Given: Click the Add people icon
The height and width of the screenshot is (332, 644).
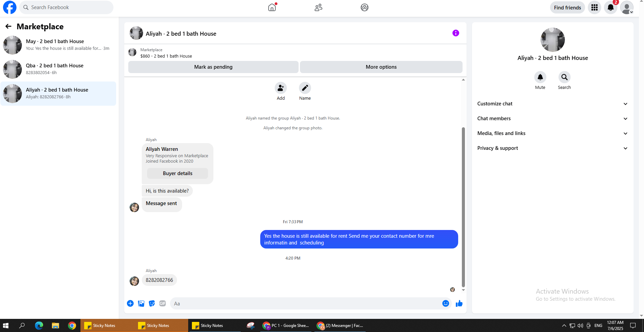Looking at the screenshot, I should coord(281,88).
